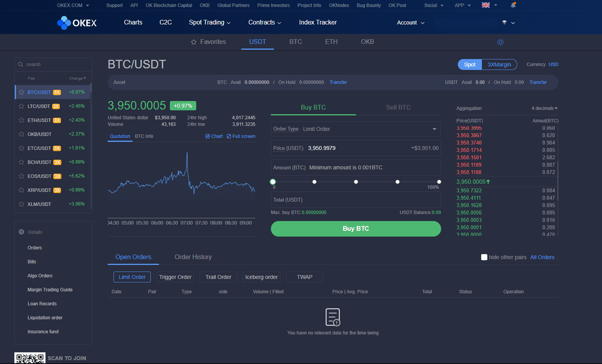The height and width of the screenshot is (364, 602).
Task: Set amount slider to 100% point
Action: coord(439,182)
